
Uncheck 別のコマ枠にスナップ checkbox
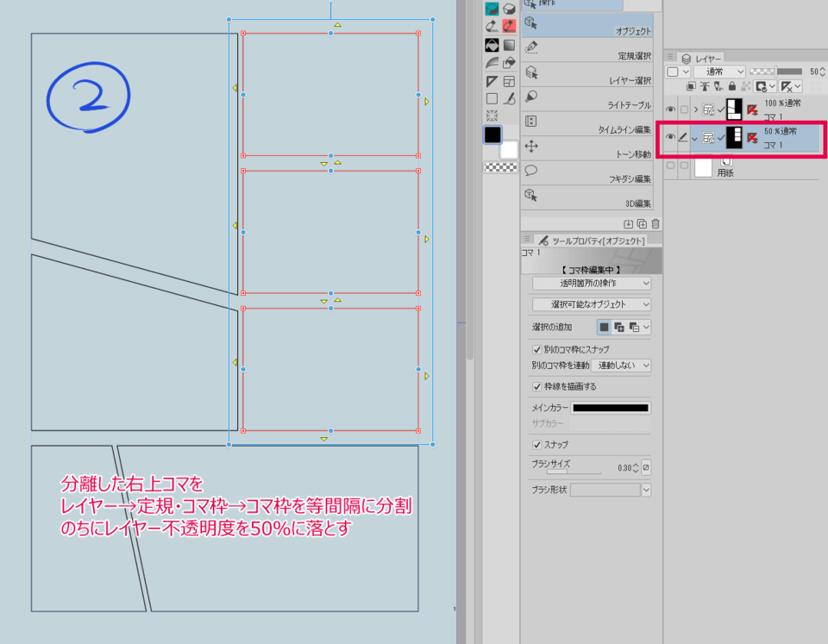(537, 349)
